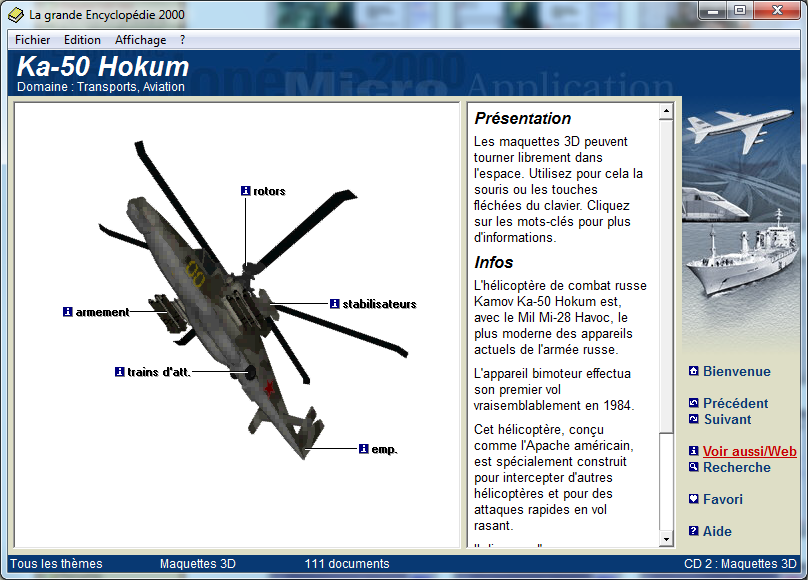Add this page via Favori
The width and height of the screenshot is (808, 580).
click(x=723, y=499)
